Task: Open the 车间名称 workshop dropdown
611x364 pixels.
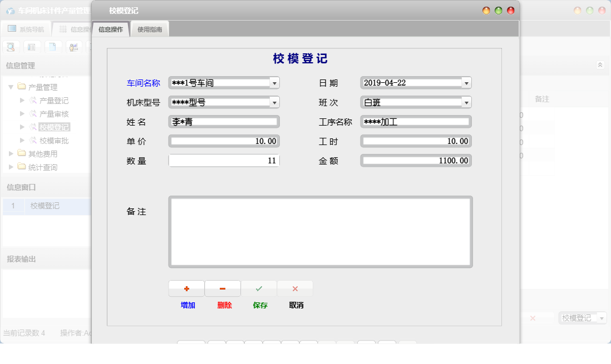Action: [x=274, y=82]
